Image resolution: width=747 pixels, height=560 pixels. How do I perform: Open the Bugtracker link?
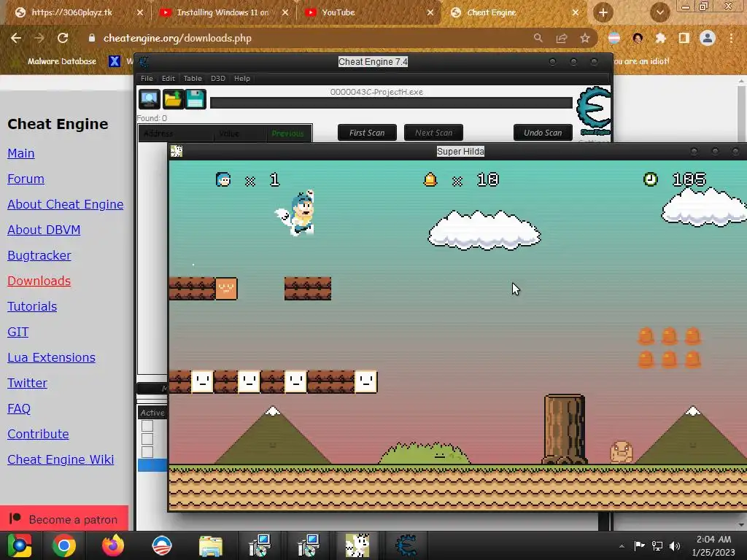39,255
